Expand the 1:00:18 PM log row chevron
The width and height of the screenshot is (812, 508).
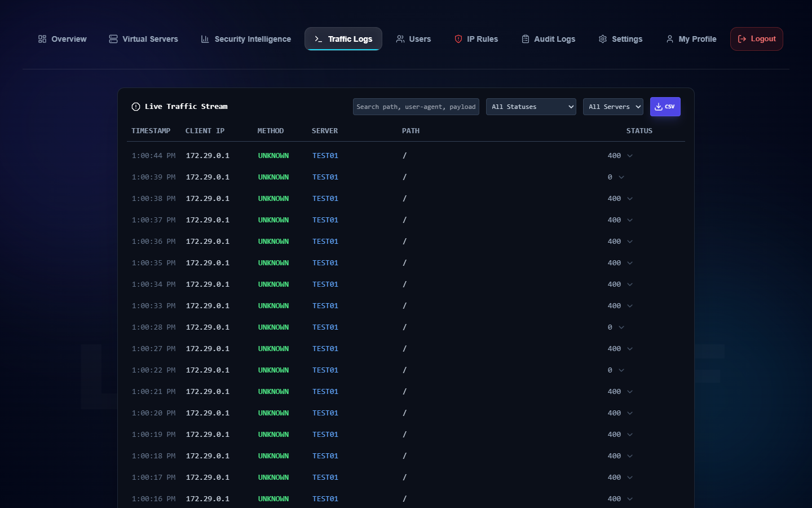630,456
